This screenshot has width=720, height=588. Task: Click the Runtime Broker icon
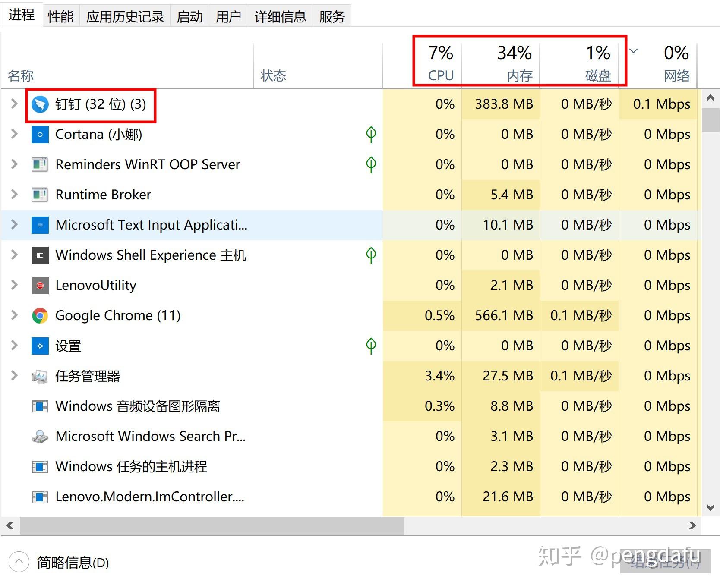point(40,195)
